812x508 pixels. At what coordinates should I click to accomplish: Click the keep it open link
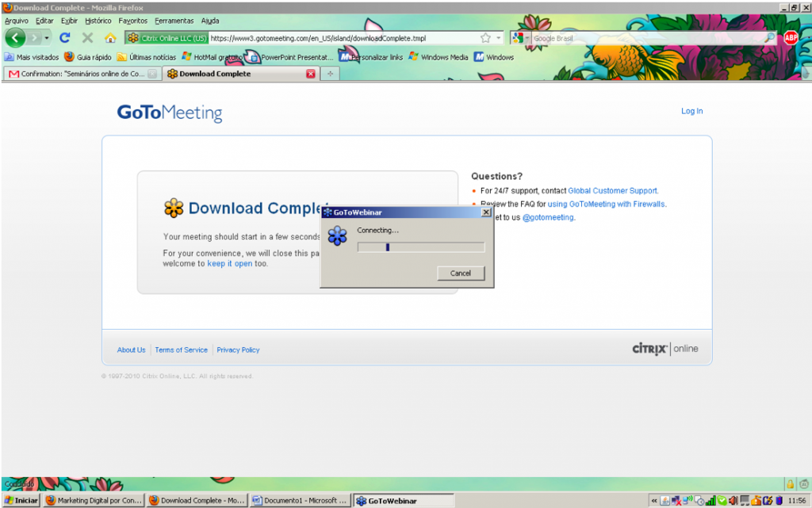[229, 264]
